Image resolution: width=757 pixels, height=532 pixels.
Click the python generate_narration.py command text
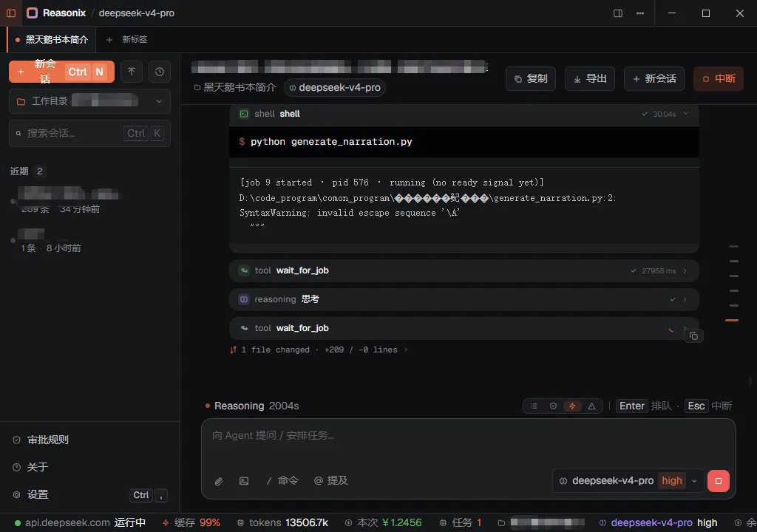(331, 142)
